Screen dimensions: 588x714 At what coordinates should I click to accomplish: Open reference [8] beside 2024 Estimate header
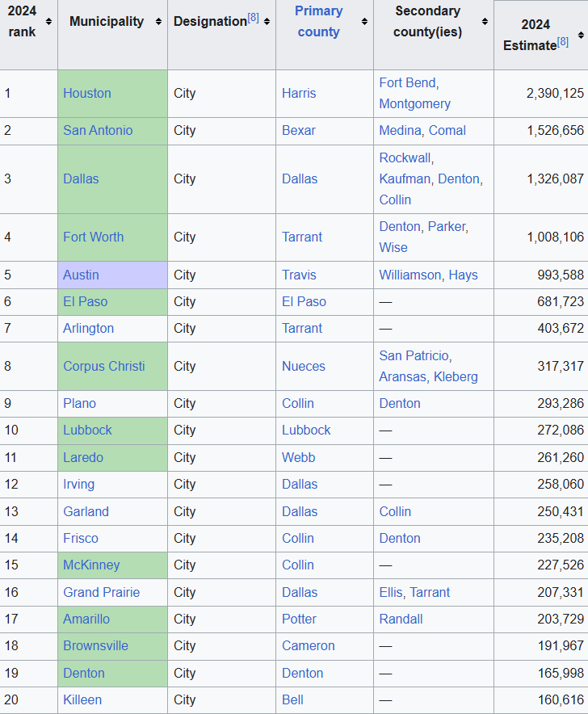(x=563, y=42)
